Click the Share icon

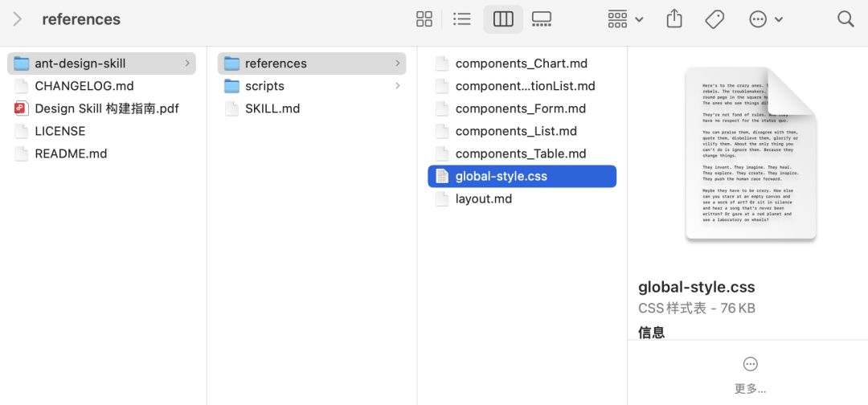pos(674,19)
